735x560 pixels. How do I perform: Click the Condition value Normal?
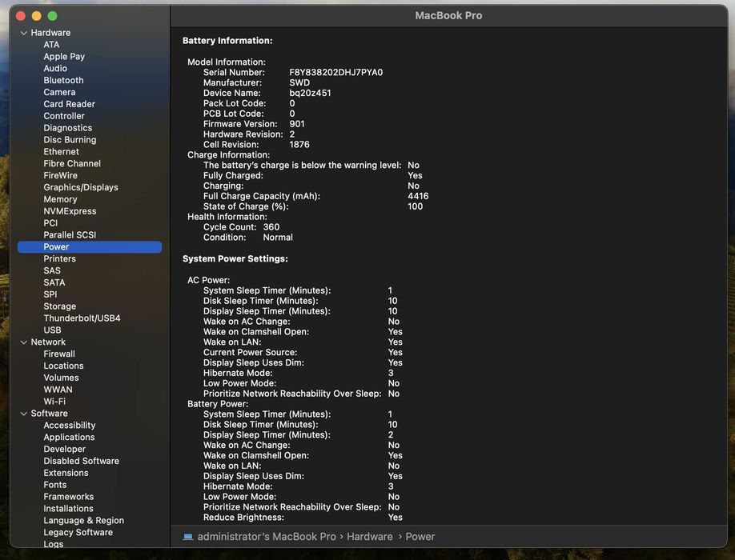click(x=278, y=238)
